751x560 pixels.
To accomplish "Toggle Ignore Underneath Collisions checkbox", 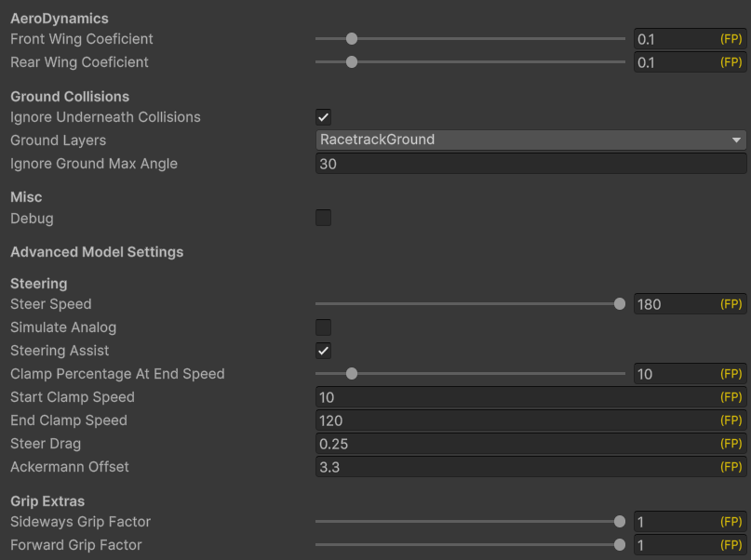I will (324, 117).
